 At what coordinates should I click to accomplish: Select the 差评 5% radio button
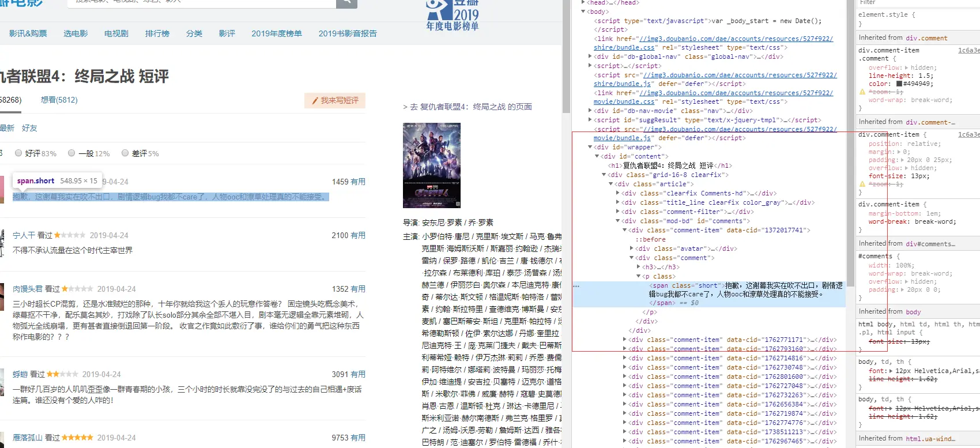click(x=125, y=153)
